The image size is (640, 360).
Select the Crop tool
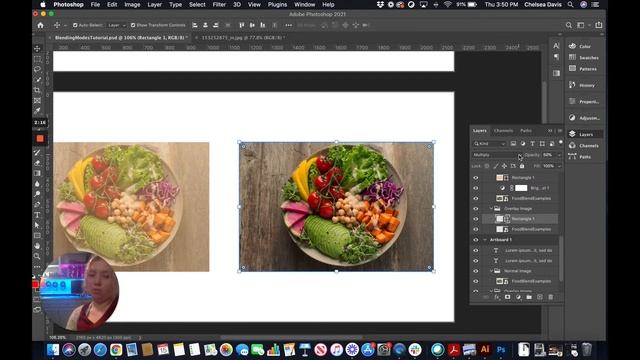click(x=37, y=90)
